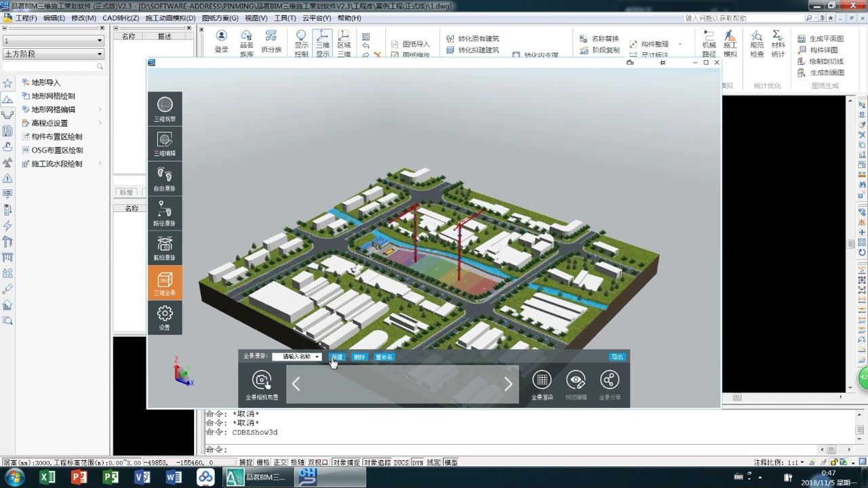The width and height of the screenshot is (868, 488).
Task: Toggle 对象捕捉 object snap
Action: 347,462
